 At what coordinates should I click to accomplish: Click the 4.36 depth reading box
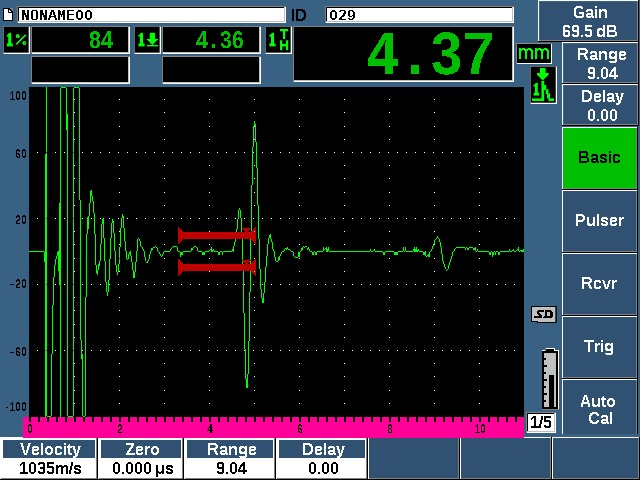coord(211,40)
